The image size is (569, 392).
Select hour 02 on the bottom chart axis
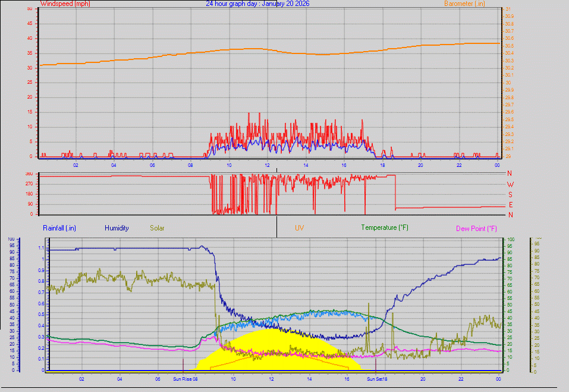pos(81,378)
